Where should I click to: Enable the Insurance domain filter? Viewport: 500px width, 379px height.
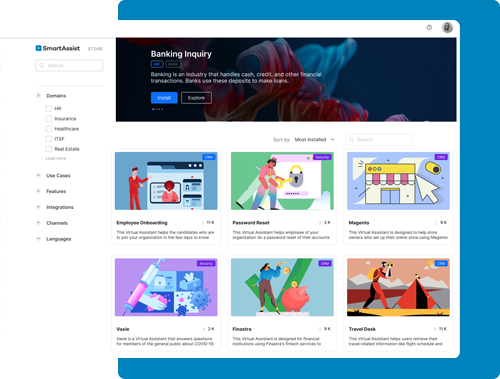(49, 119)
